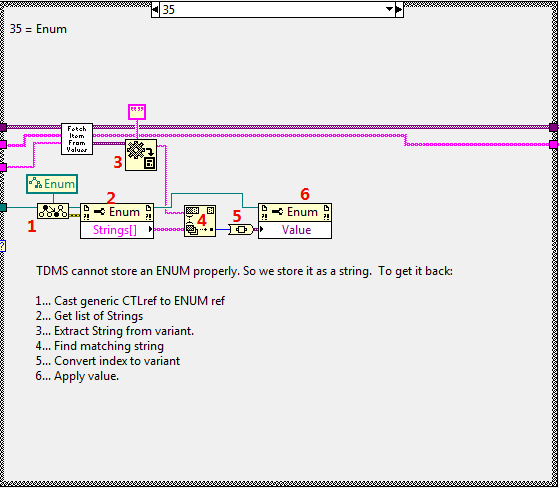
Task: Select the To More Specific Class node
Action: click(53, 211)
